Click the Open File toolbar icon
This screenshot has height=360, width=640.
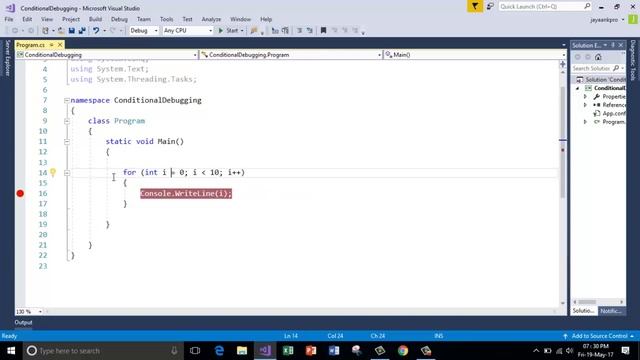click(61, 31)
